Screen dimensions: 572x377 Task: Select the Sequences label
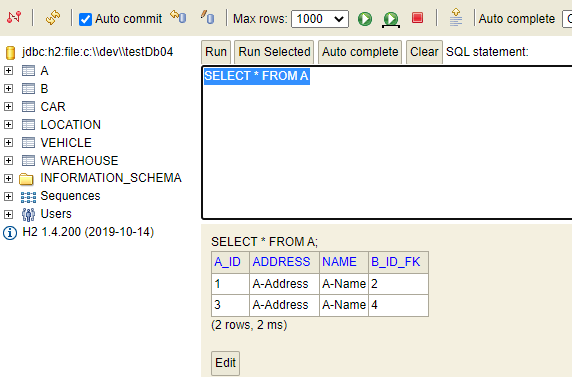point(70,196)
